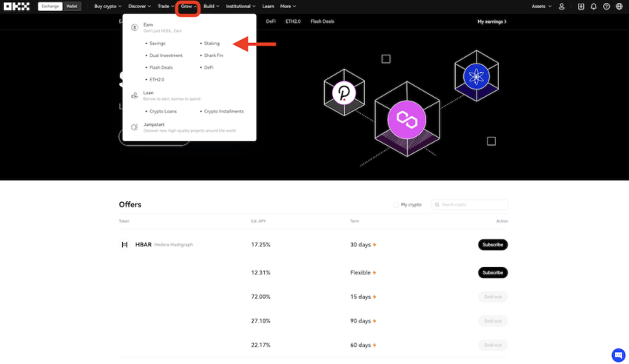This screenshot has height=364, width=629.
Task: Focus the Search crypto field
Action: click(x=470, y=204)
